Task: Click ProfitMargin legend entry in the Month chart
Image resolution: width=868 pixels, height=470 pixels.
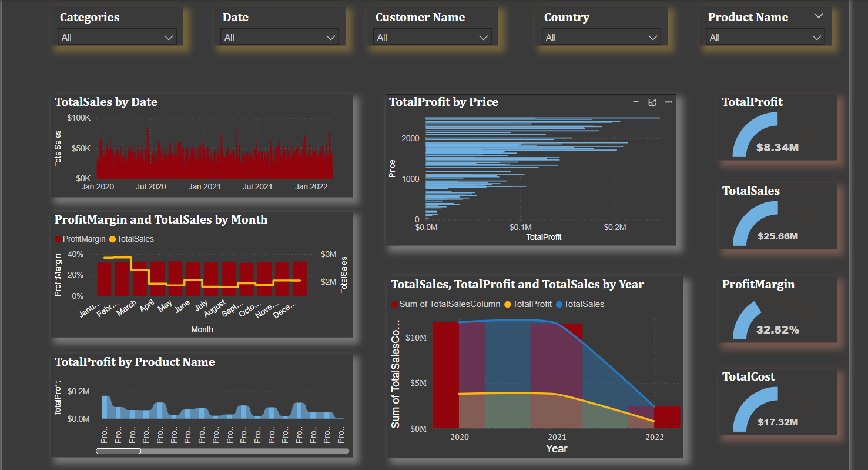Action: coord(81,239)
